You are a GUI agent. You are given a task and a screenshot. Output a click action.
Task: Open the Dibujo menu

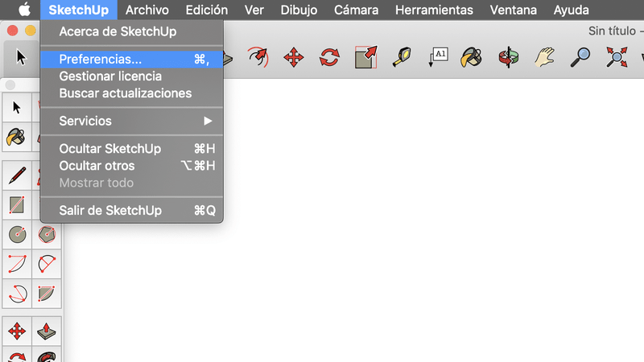pos(299,10)
